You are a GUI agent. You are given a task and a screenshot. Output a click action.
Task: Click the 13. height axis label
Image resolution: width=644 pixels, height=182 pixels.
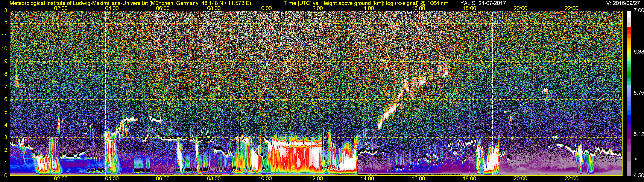coord(5,10)
